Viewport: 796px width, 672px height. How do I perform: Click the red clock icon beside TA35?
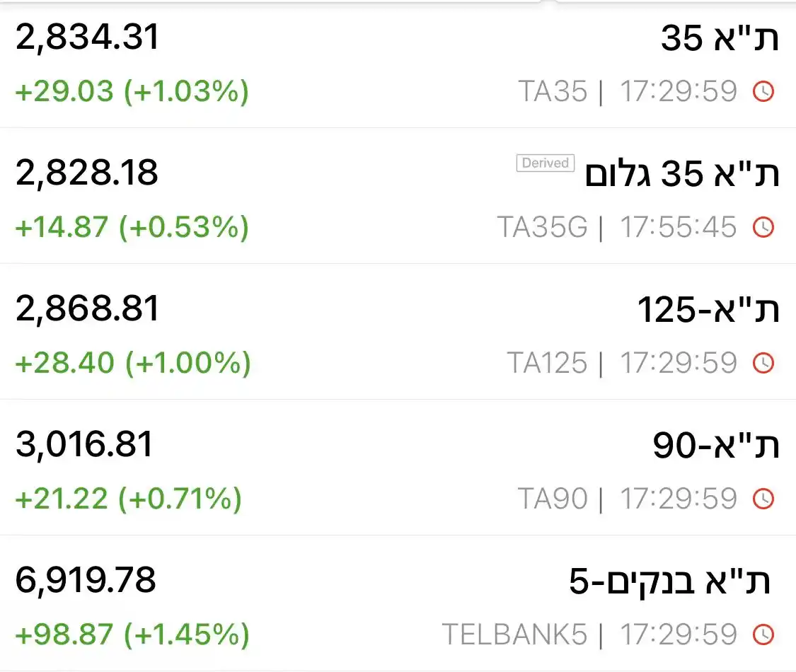click(763, 91)
